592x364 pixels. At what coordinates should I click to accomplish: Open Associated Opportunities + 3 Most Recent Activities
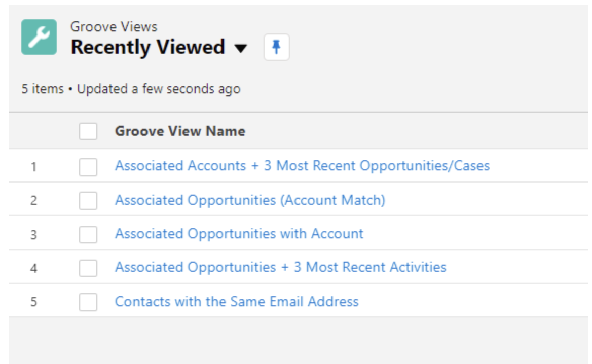[x=280, y=267]
